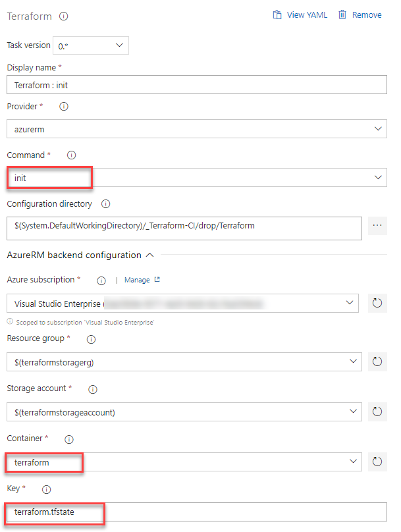Image resolution: width=401 pixels, height=532 pixels.
Task: Open the Task version dropdown
Action: click(x=91, y=45)
